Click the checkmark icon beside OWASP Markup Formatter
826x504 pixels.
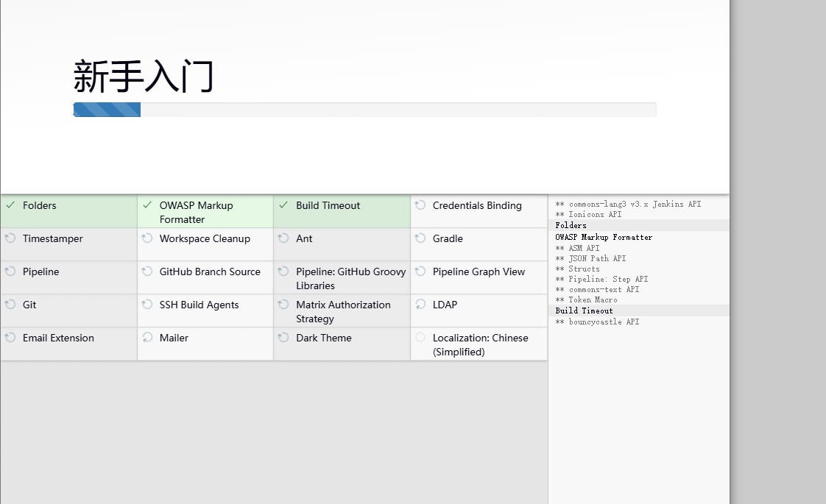(x=147, y=205)
